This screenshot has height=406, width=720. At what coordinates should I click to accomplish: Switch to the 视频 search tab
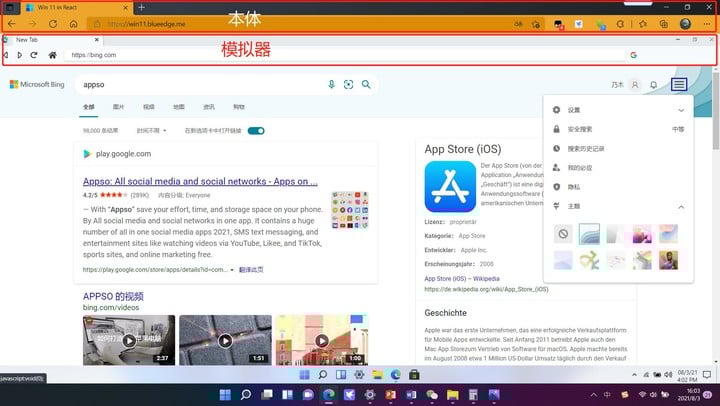tap(149, 107)
